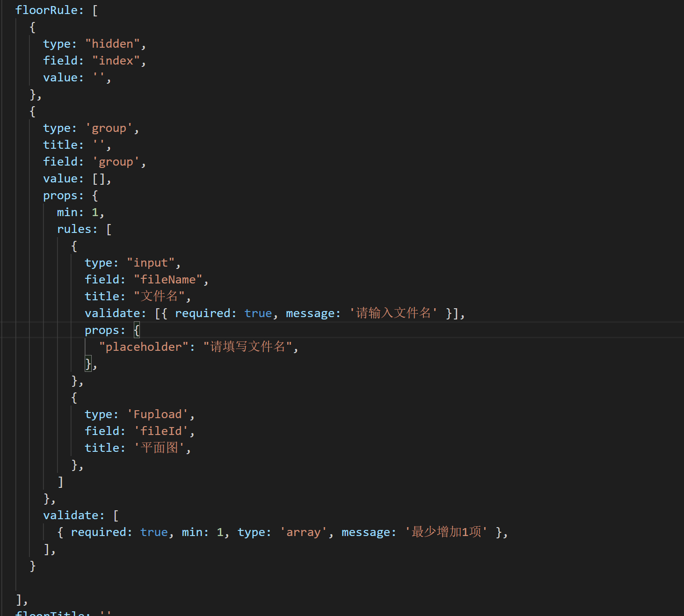
Task: Select the title string "文件名"
Action: pyautogui.click(x=159, y=296)
